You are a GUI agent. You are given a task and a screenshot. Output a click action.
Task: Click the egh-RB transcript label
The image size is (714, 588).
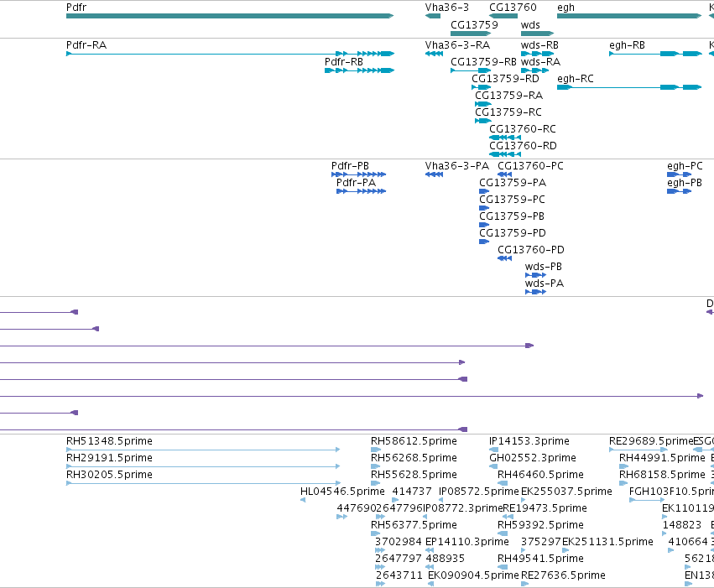(627, 45)
